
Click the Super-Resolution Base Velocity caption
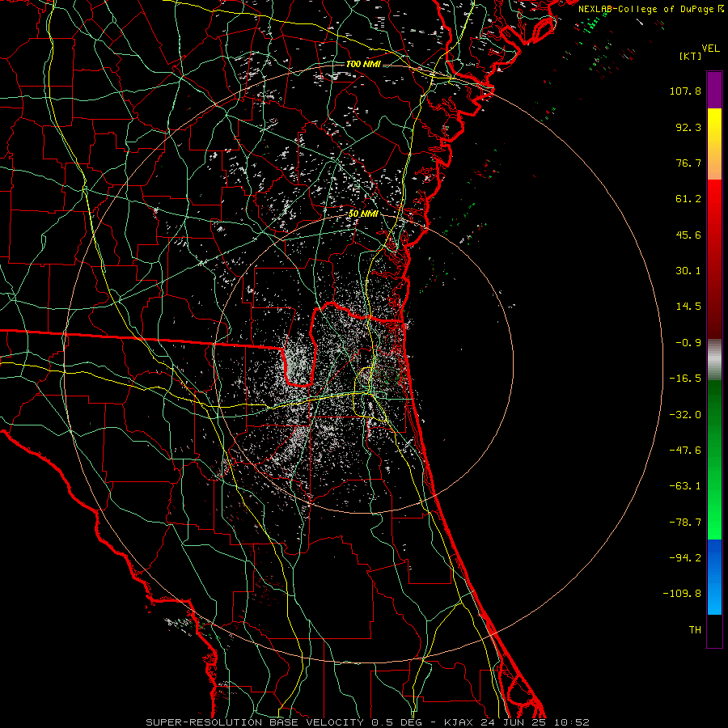click(x=367, y=722)
